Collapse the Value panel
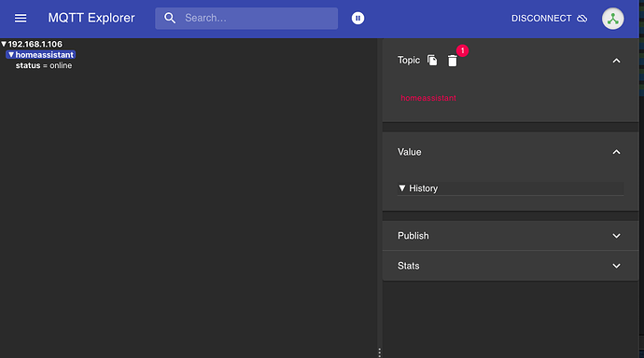This screenshot has width=644, height=358. pos(616,152)
